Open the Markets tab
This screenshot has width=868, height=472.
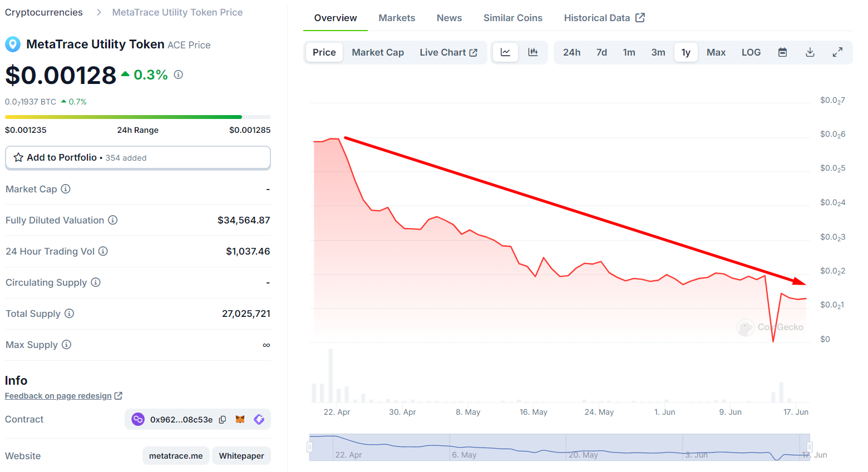point(397,18)
